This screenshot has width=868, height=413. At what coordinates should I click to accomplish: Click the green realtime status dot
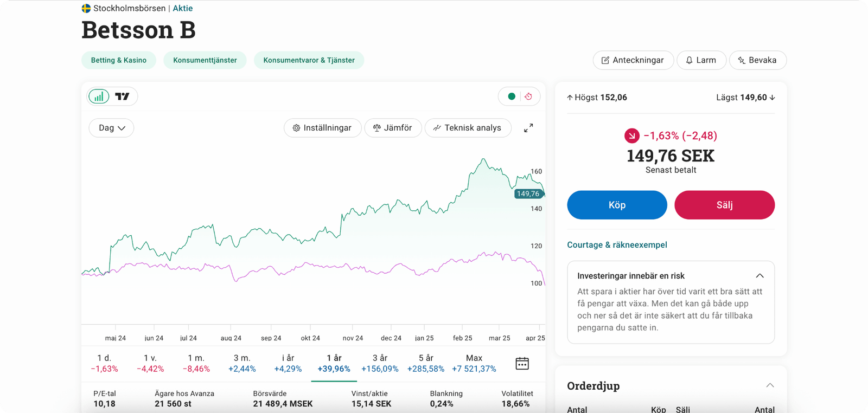tap(512, 96)
